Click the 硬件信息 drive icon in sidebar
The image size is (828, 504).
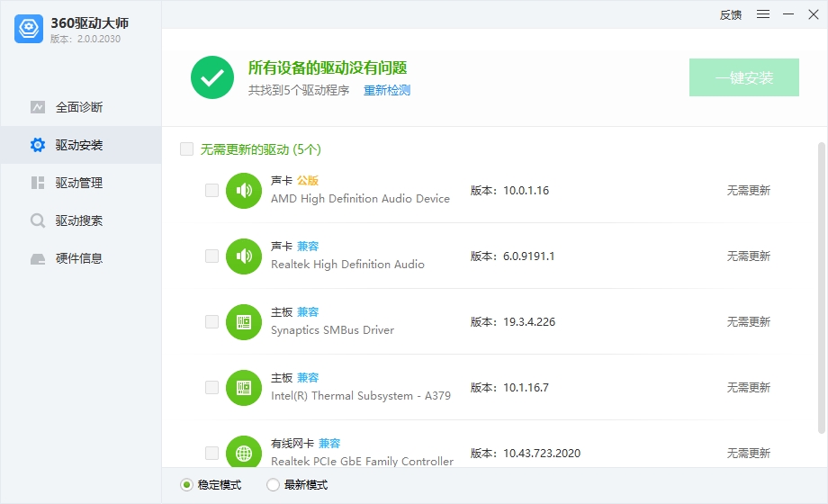click(x=38, y=259)
